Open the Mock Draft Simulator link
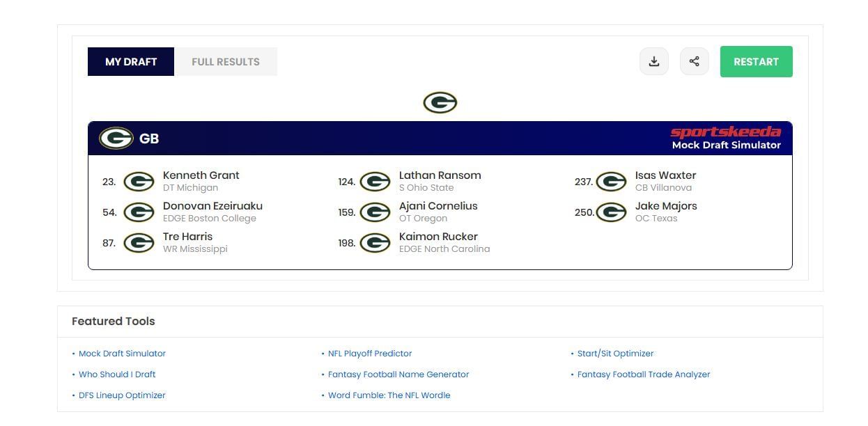The height and width of the screenshot is (426, 868). click(x=122, y=354)
